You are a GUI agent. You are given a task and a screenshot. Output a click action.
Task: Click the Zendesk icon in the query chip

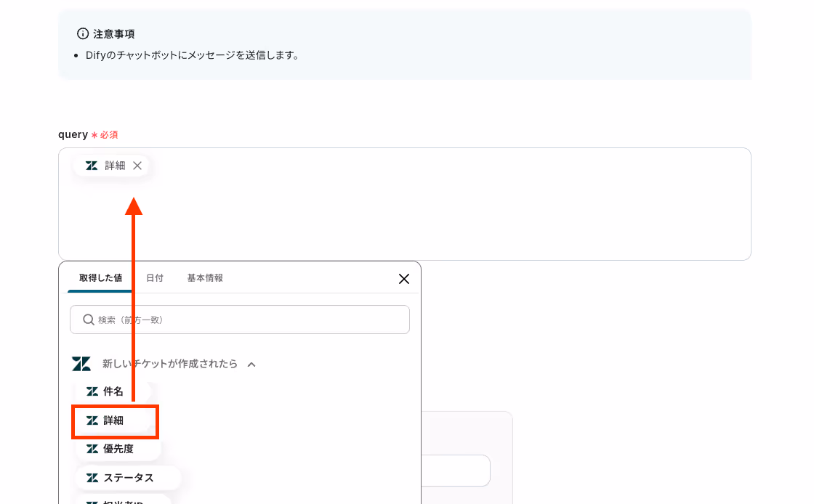click(92, 166)
